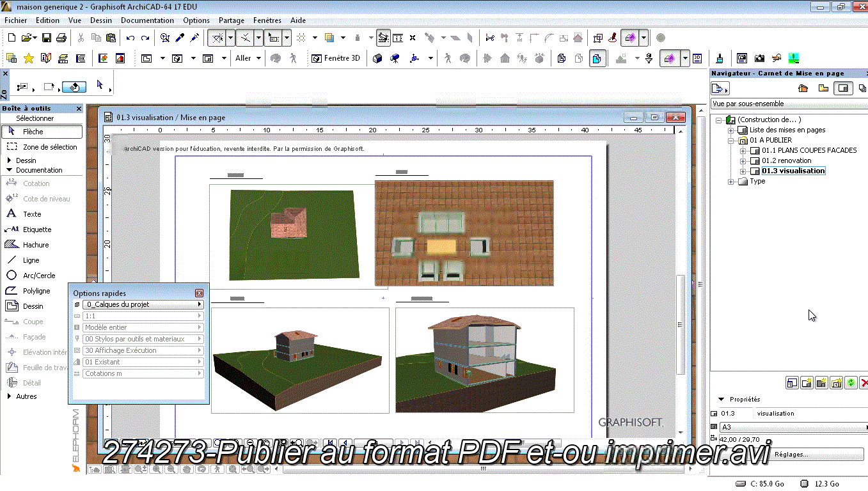Click the furniture top view thumbnail

464,233
